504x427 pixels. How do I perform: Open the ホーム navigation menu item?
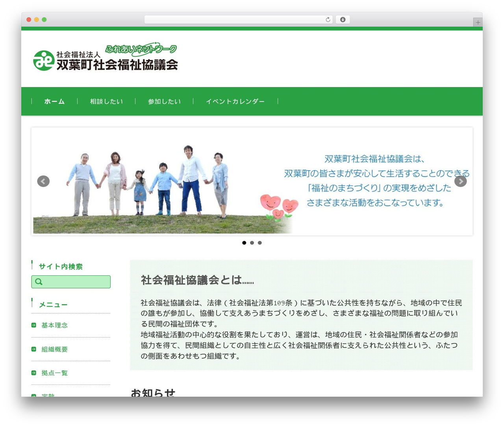(x=54, y=101)
